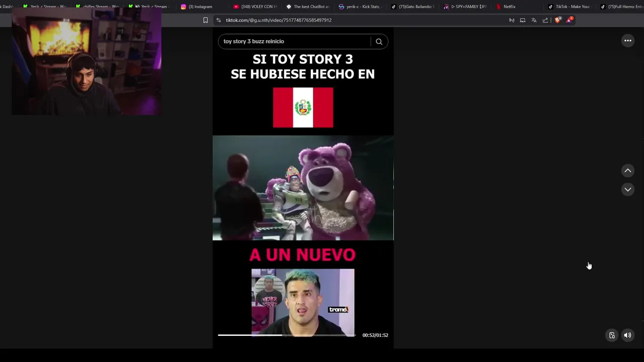This screenshot has width=644, height=362.
Task: Select the tiktok.com URL address field
Action: [x=279, y=20]
